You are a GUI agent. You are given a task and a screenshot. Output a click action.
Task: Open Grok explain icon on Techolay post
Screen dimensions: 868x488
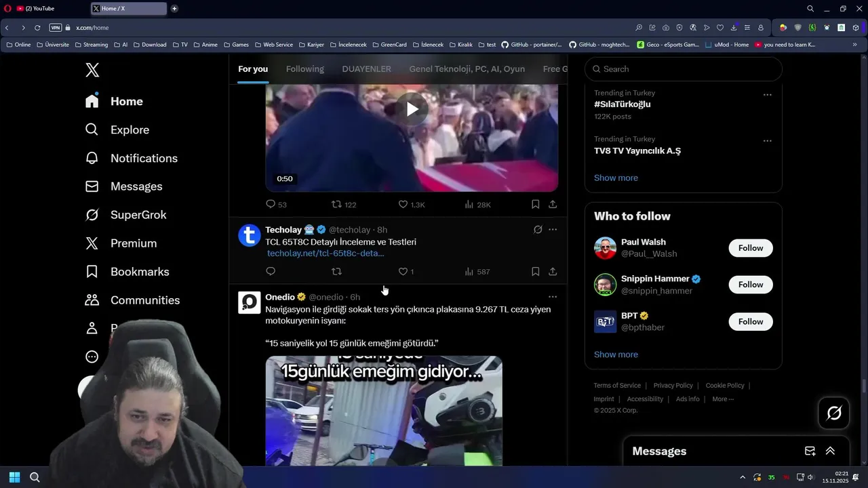coord(538,230)
